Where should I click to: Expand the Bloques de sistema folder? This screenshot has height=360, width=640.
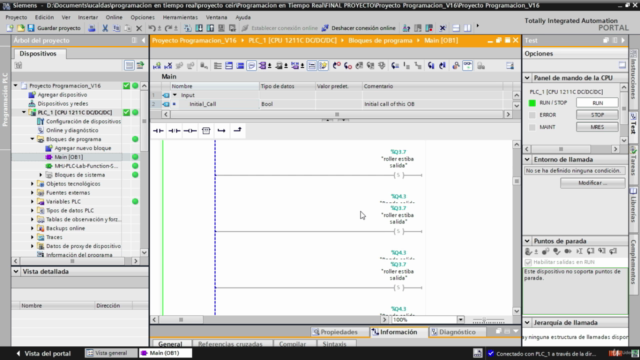41,175
